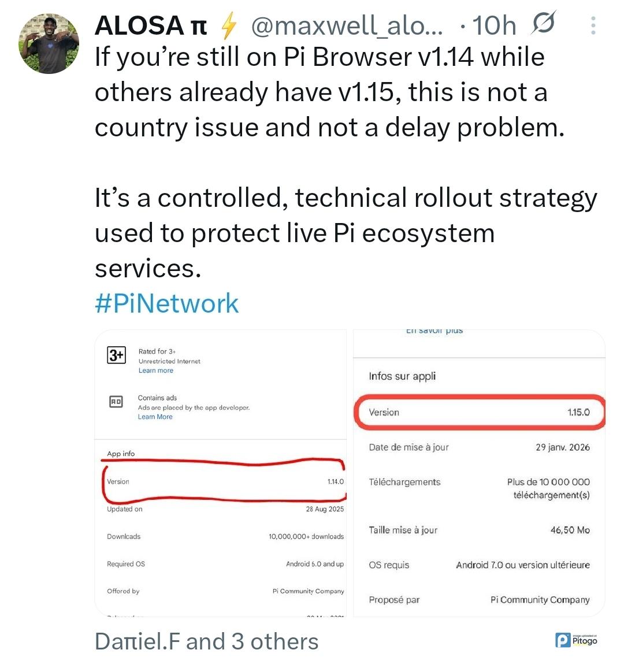Select the circled Version 1.14.0 row
This screenshot has width=624, height=672.
pos(225,481)
